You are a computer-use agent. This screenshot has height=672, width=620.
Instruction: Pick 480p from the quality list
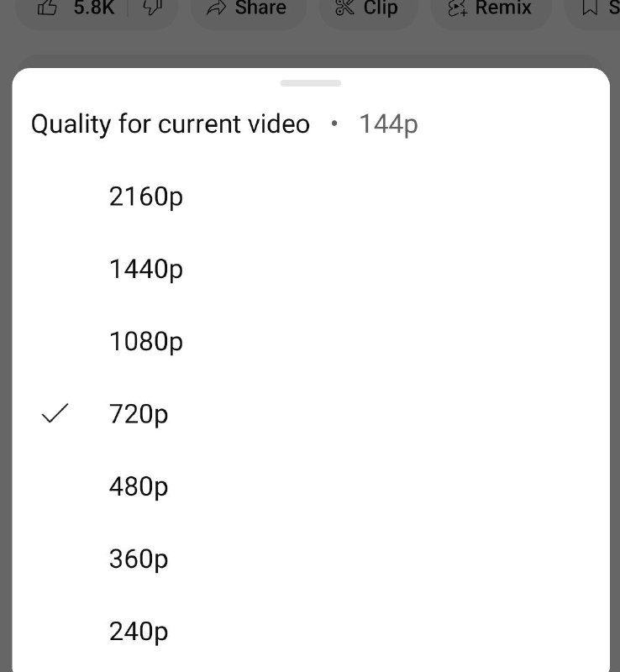[x=139, y=486]
